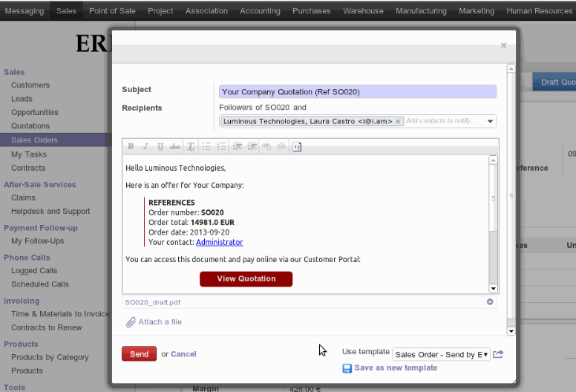The image size is (576, 392).
Task: Remove hyperlink with unlink icon
Action: (x=281, y=146)
